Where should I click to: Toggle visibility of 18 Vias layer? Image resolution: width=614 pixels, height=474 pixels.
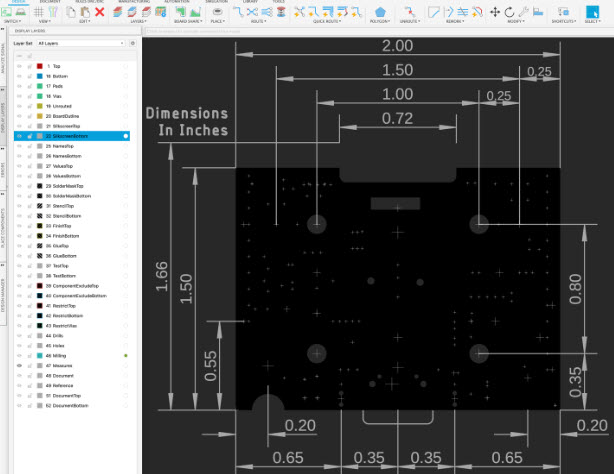point(19,96)
